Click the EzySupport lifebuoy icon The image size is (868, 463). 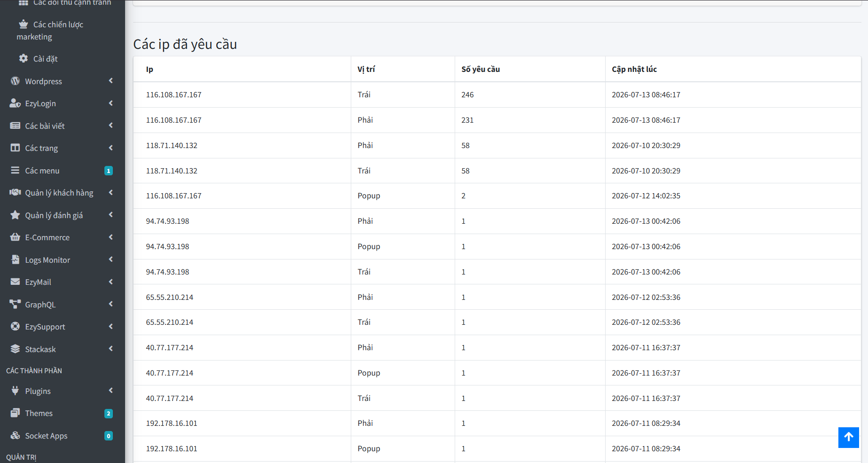coord(15,326)
